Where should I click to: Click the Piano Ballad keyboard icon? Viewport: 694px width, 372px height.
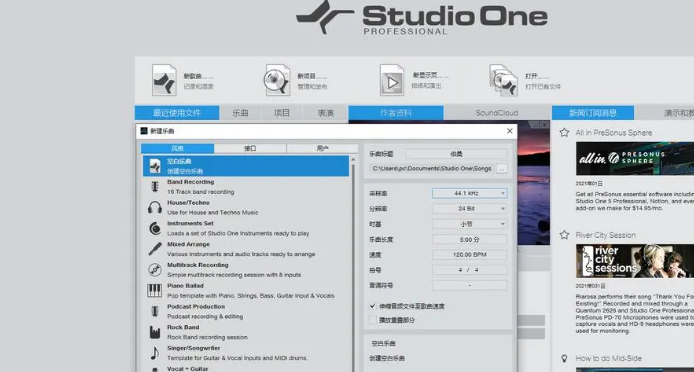[155, 291]
